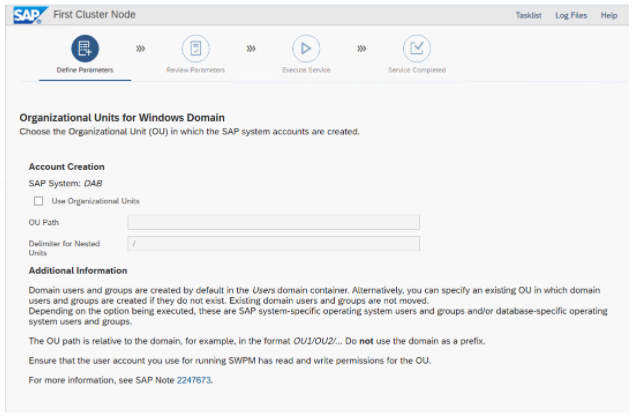This screenshot has height=420, width=635.
Task: Click the Delimiter for Nested Units field
Action: click(x=273, y=243)
